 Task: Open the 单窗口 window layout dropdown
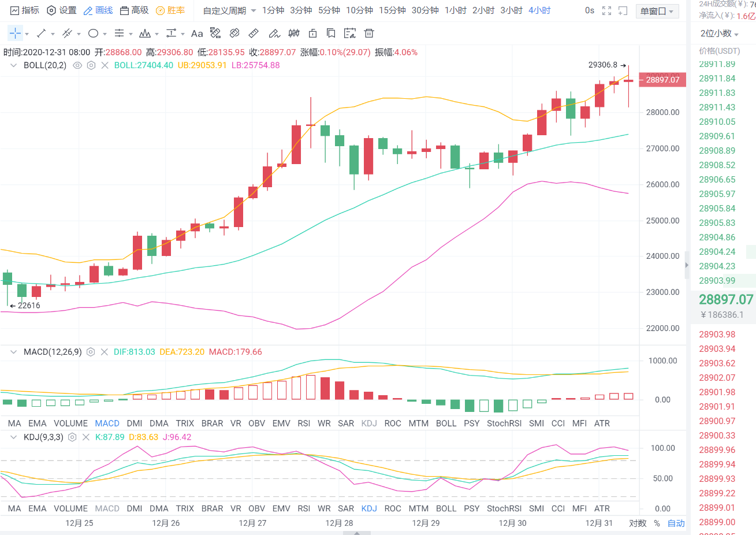tap(656, 11)
